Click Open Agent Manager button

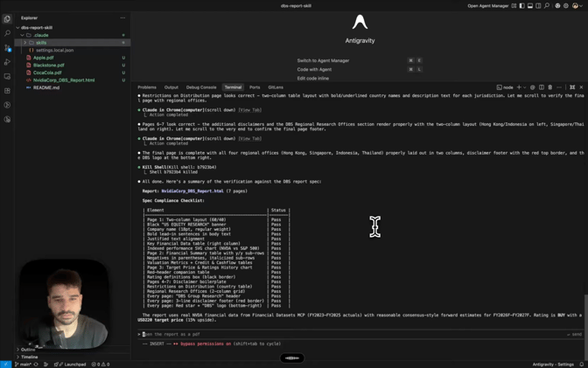(x=488, y=5)
